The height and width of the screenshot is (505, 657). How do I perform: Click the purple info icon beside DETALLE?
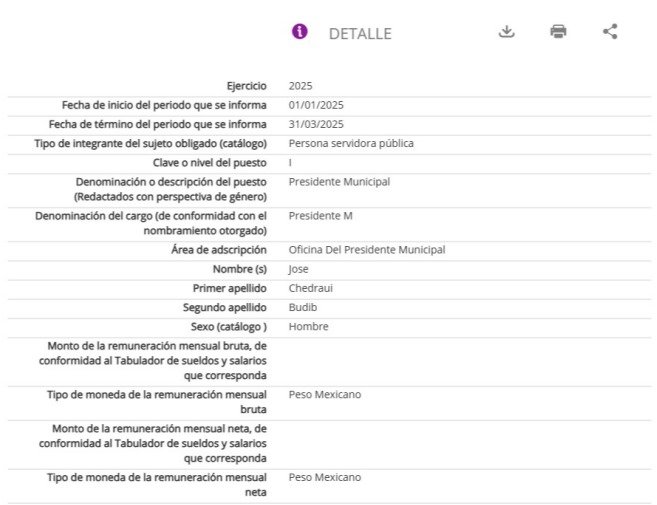(x=300, y=31)
